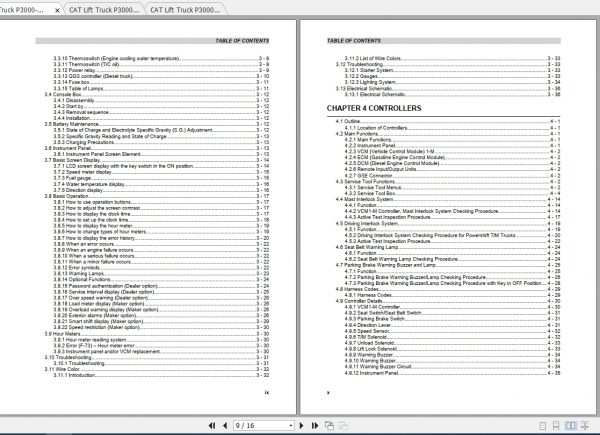The image size is (600, 435).
Task: Click the 3.12.3 Lighting System entry
Action: coord(452,82)
